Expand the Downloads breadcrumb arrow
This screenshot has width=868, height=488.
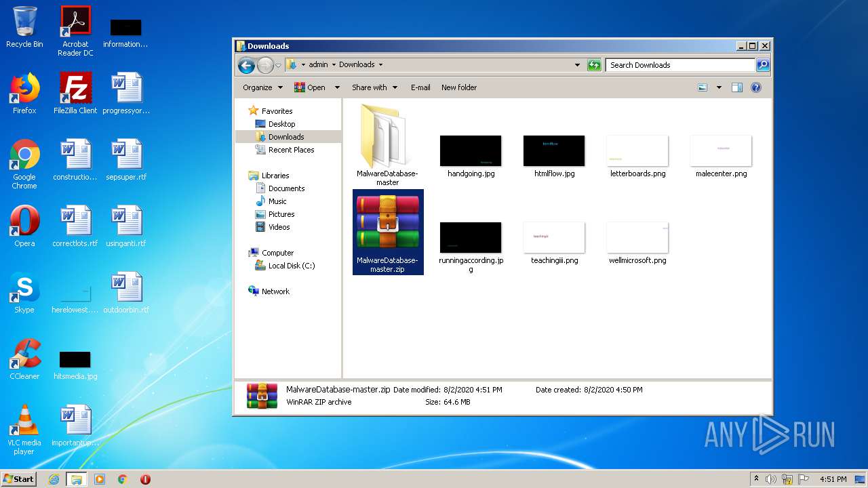pos(380,65)
